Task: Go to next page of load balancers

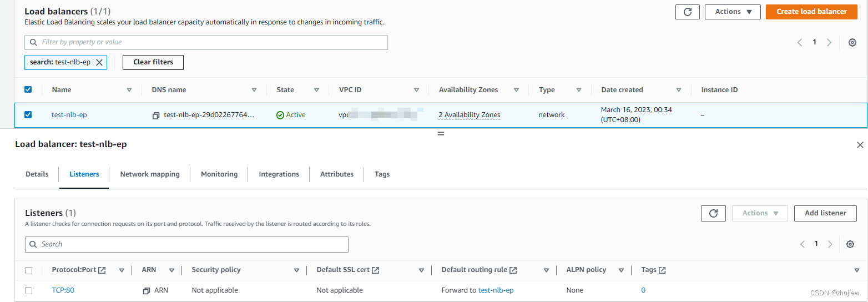Action: coord(829,42)
